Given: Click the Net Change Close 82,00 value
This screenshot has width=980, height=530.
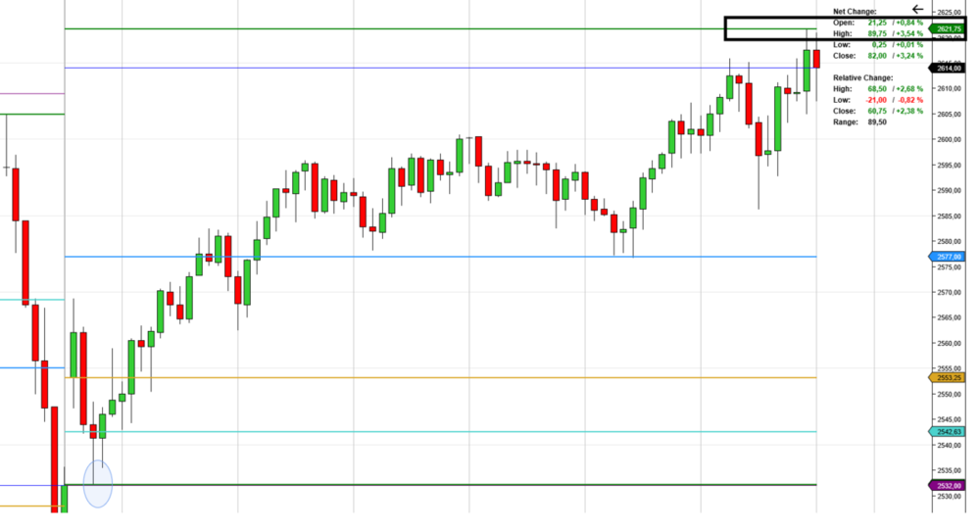Looking at the screenshot, I should [877, 56].
